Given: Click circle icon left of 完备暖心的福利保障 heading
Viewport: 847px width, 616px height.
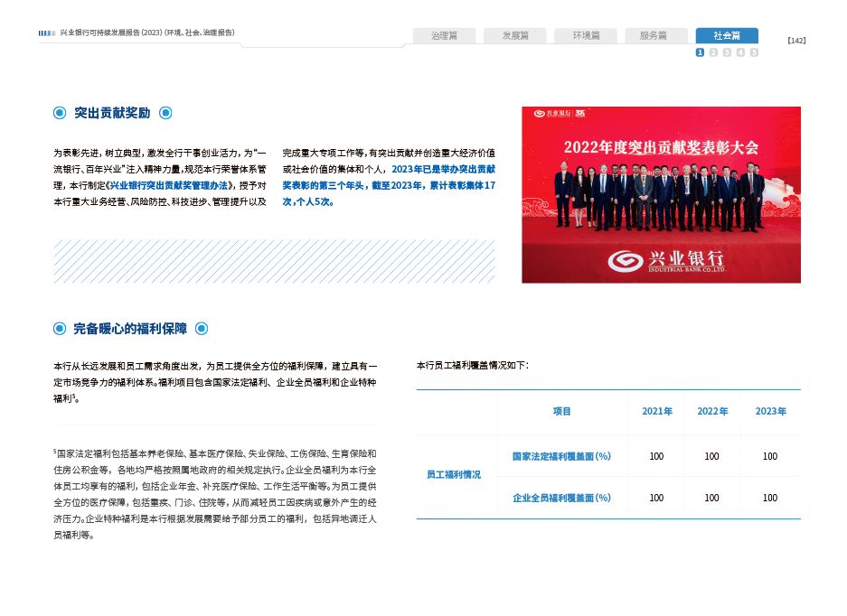Looking at the screenshot, I should [x=60, y=329].
